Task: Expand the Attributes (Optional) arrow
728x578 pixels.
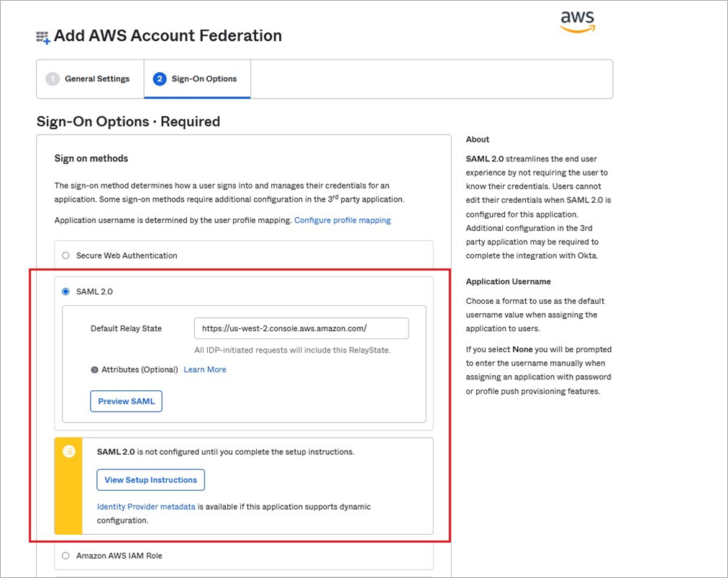Action: [94, 370]
